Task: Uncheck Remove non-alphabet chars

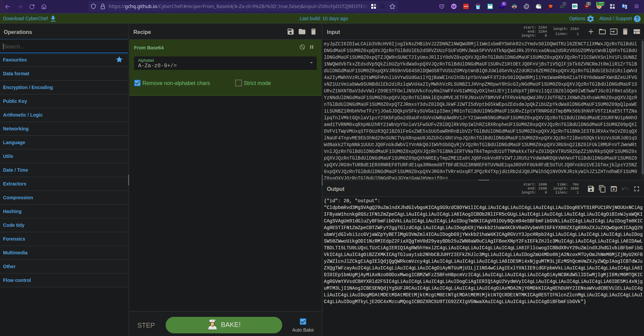Action: pos(137,83)
